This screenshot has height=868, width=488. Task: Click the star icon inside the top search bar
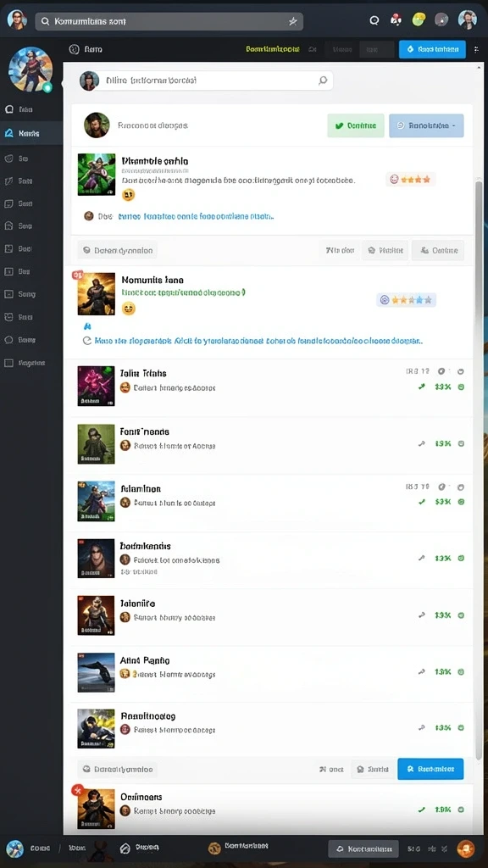[292, 21]
